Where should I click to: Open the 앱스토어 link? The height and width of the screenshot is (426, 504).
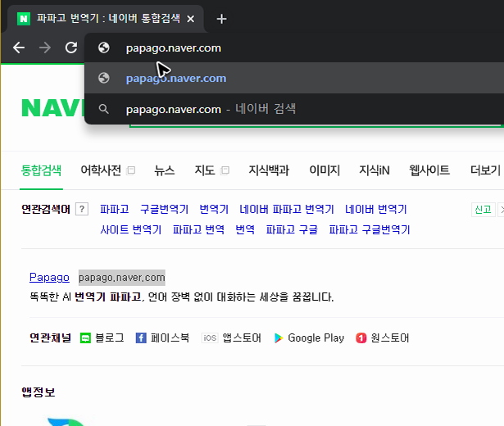click(x=242, y=338)
